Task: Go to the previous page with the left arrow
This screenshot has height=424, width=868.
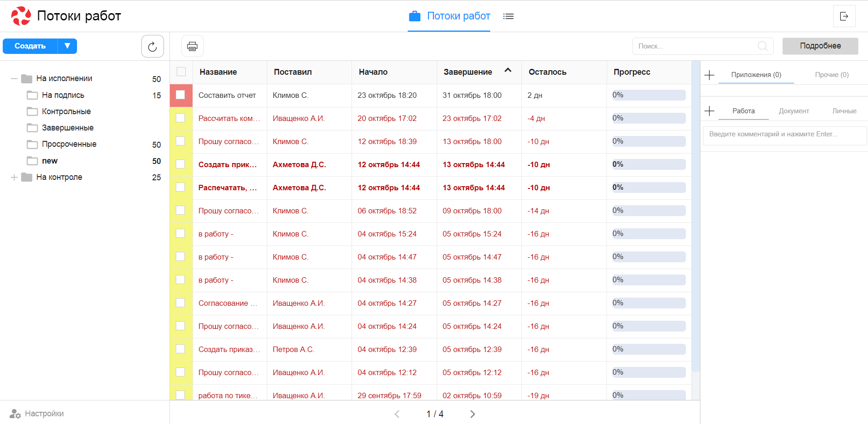Action: pos(397,414)
